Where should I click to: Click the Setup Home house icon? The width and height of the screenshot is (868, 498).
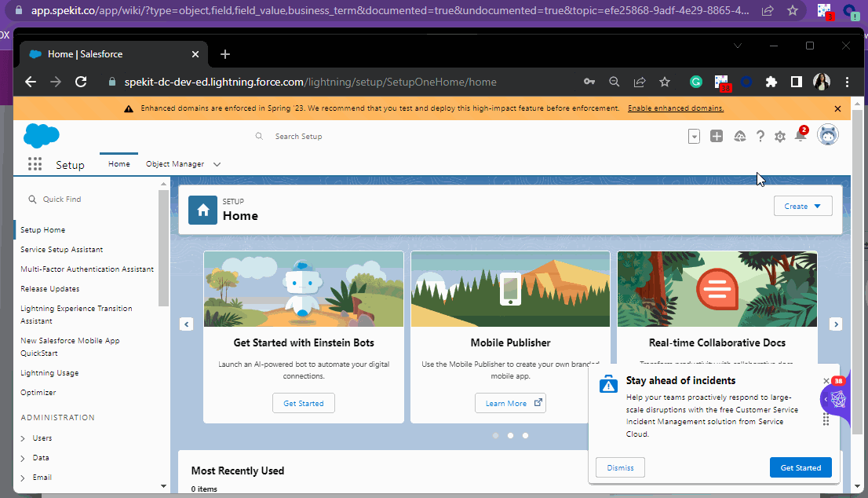[x=202, y=210]
